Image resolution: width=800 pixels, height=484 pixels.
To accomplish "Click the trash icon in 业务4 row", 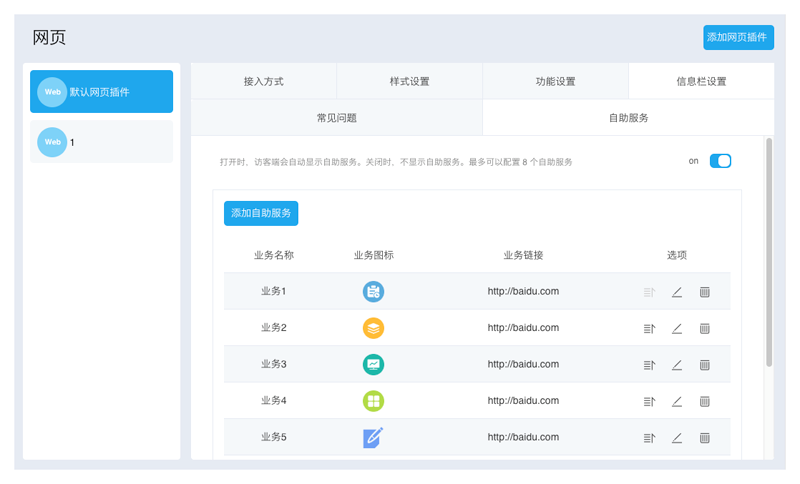I will (704, 401).
